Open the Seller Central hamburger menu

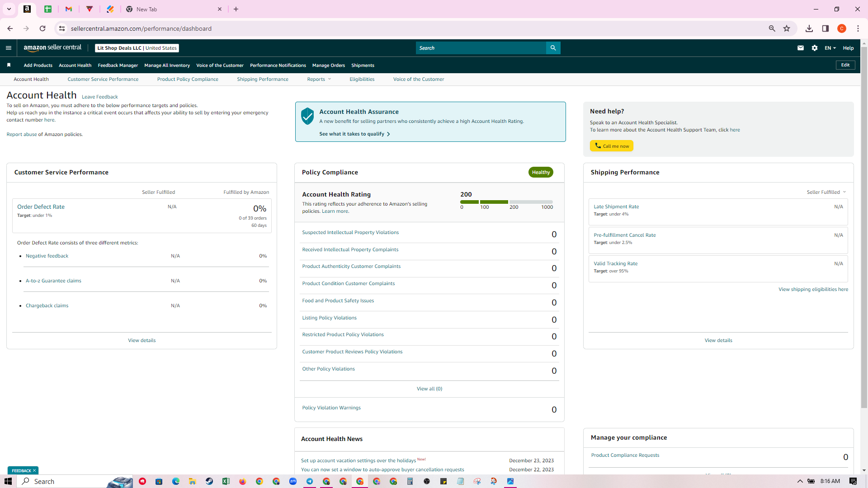pyautogui.click(x=9, y=48)
